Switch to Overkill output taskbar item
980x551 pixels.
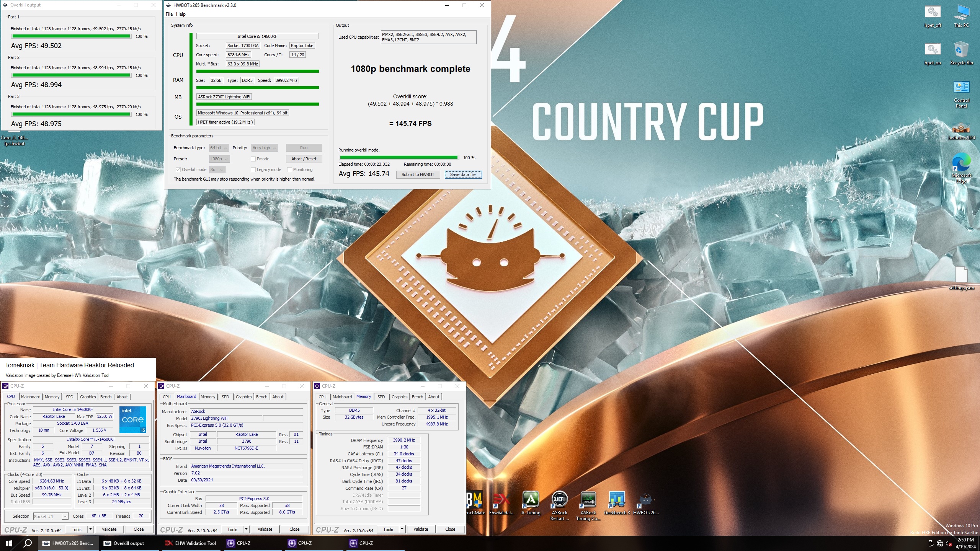[129, 543]
